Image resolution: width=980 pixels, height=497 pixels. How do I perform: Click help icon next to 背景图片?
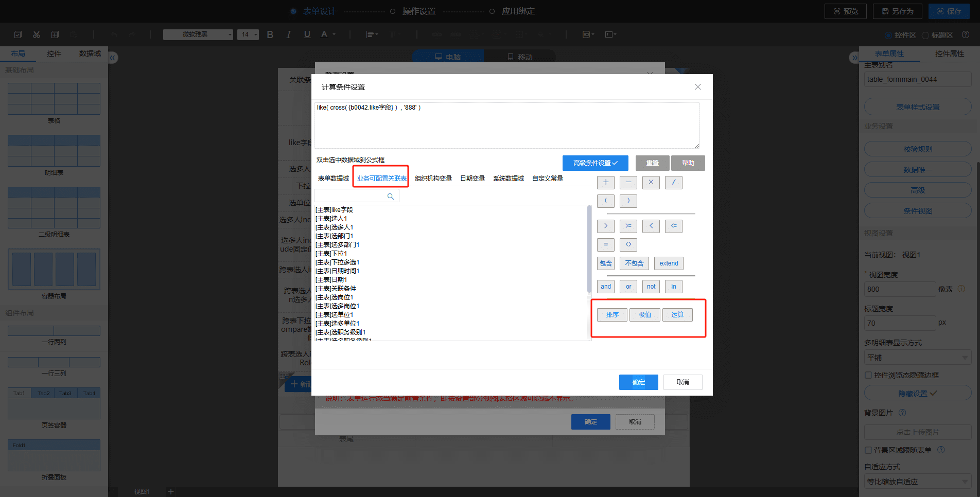902,413
